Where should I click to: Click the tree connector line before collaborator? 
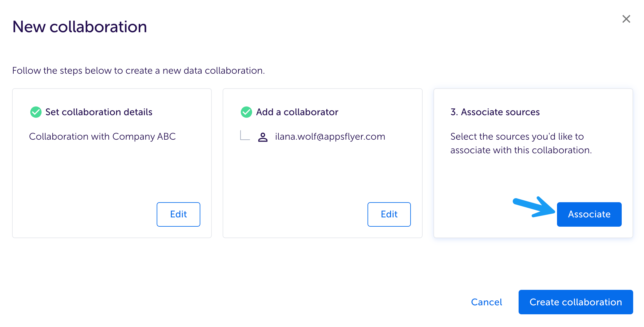click(x=245, y=135)
